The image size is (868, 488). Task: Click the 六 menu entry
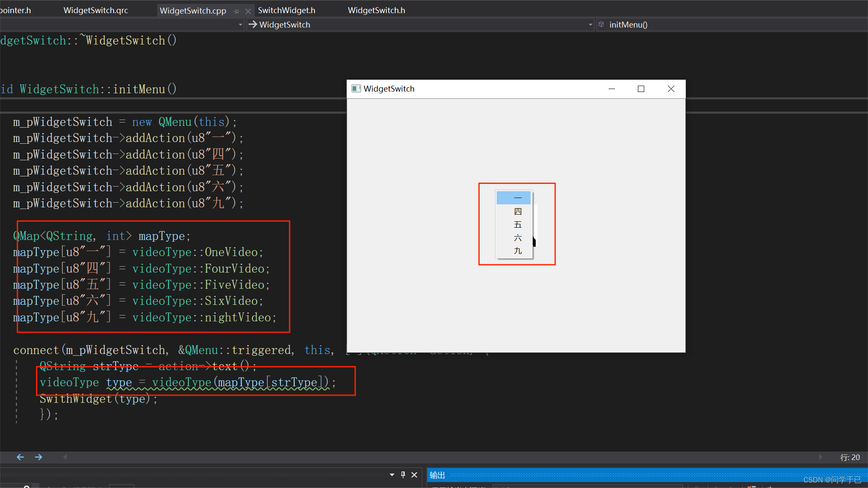517,237
